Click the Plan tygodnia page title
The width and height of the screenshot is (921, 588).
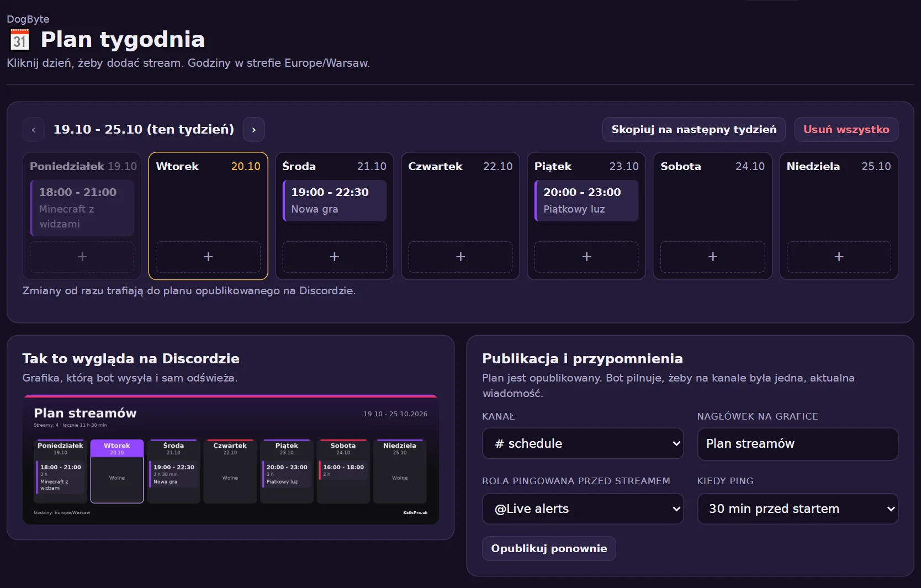pyautogui.click(x=123, y=40)
